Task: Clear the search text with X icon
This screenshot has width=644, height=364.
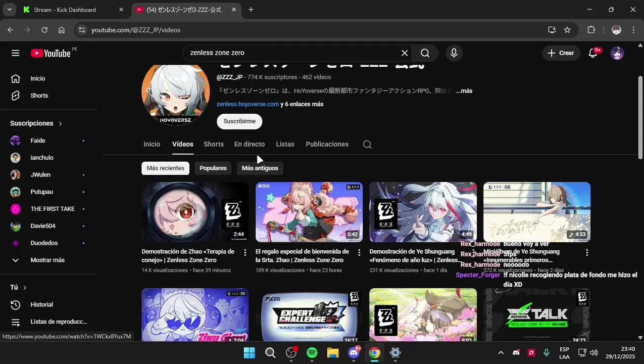Action: point(405,53)
